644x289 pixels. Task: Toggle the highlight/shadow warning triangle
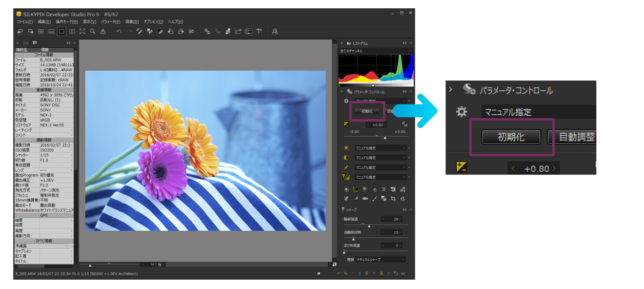[x=103, y=31]
